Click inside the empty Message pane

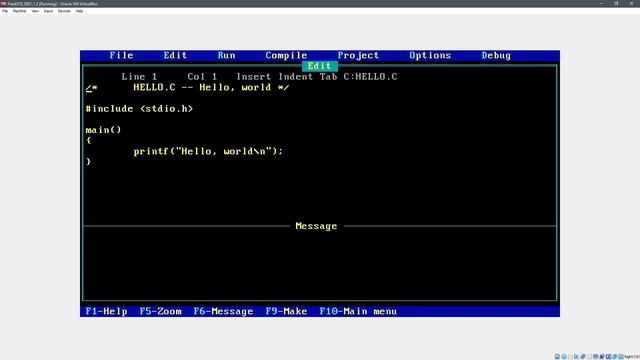pyautogui.click(x=320, y=265)
